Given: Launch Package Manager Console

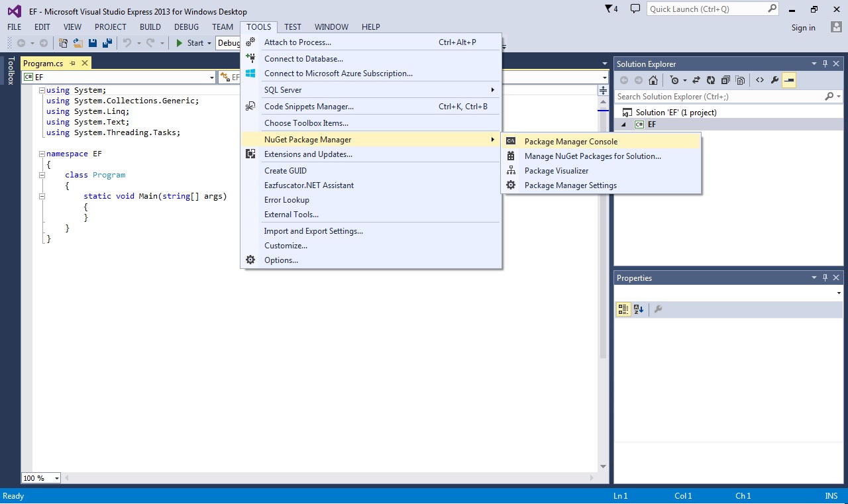Looking at the screenshot, I should (x=601, y=142).
